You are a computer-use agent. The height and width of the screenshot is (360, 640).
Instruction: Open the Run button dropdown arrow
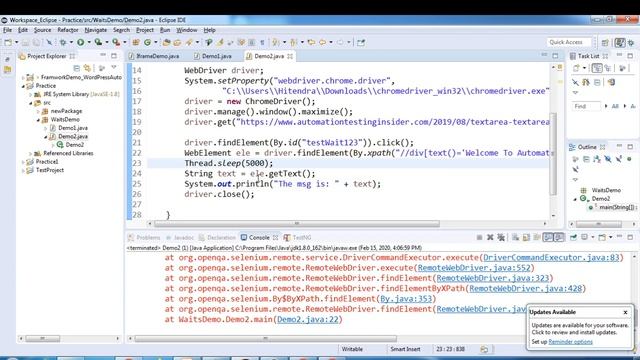[x=89, y=42]
